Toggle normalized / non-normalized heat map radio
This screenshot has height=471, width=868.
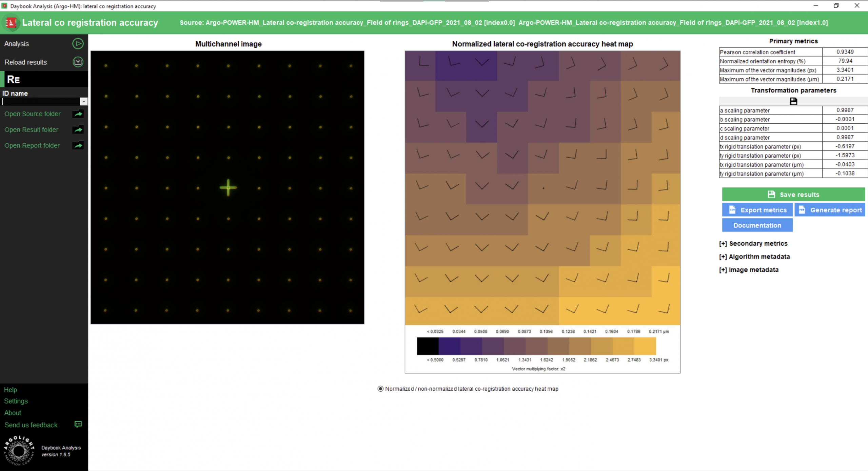pos(380,389)
